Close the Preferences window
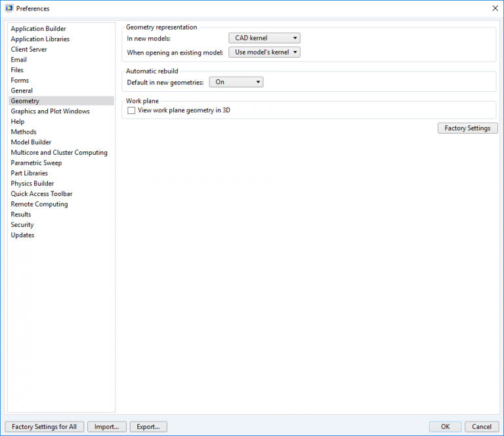This screenshot has height=436, width=504. point(495,9)
